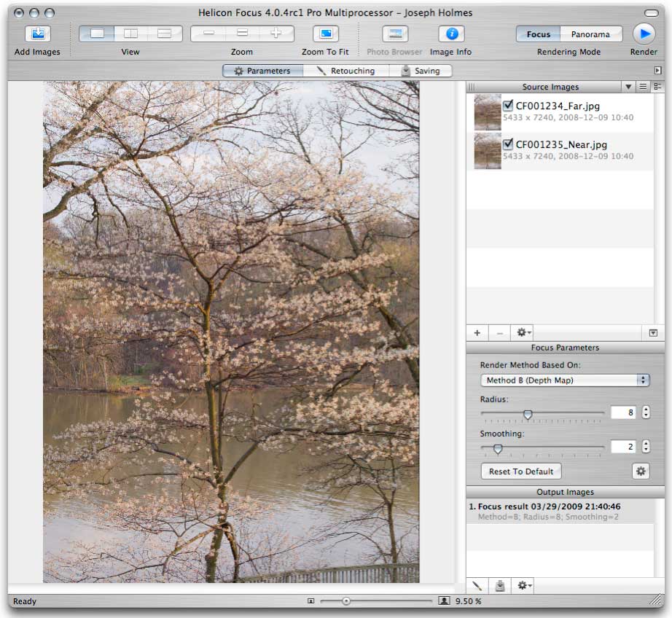The width and height of the screenshot is (672, 618).
Task: Click the brush icon under Output Images
Action: 477,585
